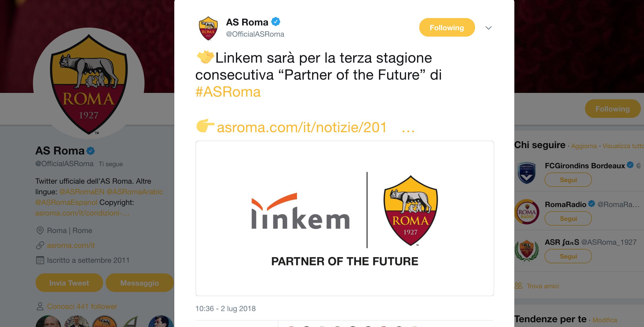Image resolution: width=644 pixels, height=327 pixels.
Task: Open the #ASRoma hashtag
Action: click(228, 92)
